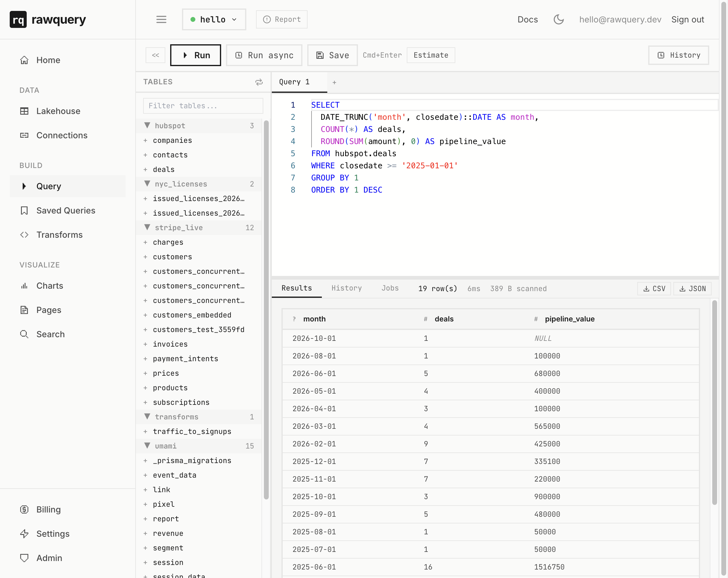
Task: Open Charts from the Visualize section
Action: pos(50,286)
